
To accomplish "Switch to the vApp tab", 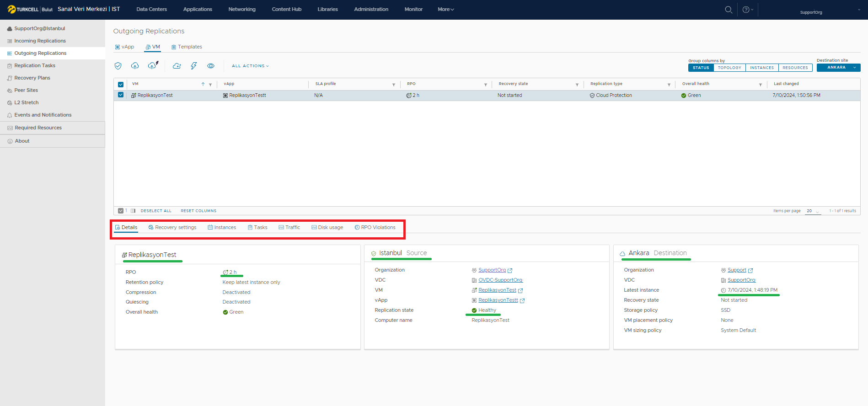I will click(x=124, y=47).
